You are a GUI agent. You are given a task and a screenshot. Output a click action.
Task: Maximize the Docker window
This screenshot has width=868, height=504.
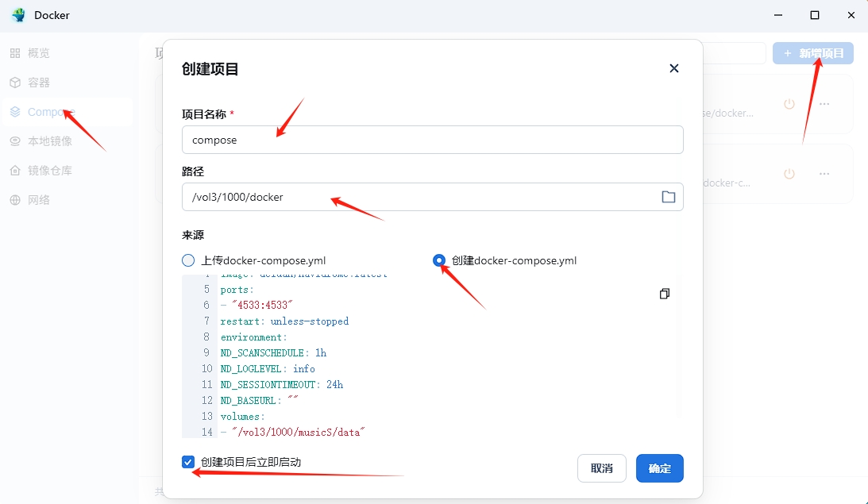point(815,15)
